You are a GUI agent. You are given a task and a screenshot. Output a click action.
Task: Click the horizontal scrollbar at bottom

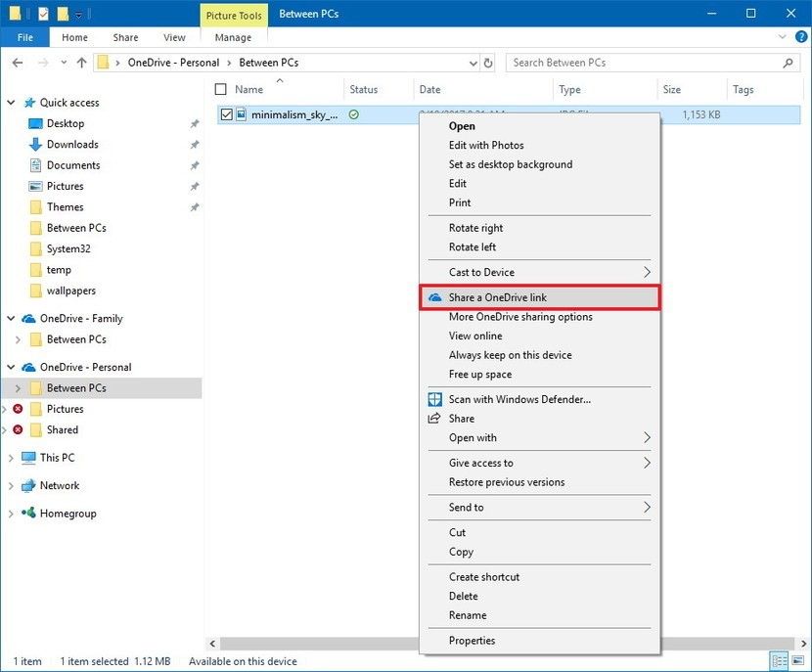coord(313,644)
